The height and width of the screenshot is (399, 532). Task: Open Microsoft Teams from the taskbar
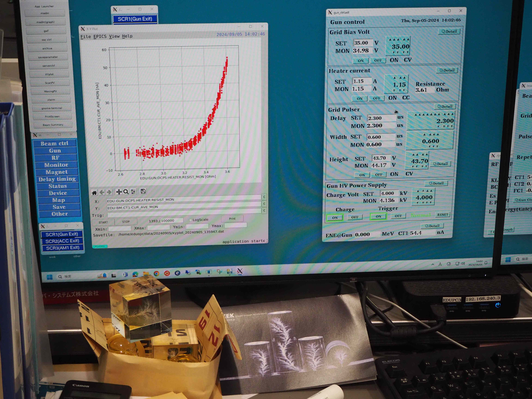point(125,275)
